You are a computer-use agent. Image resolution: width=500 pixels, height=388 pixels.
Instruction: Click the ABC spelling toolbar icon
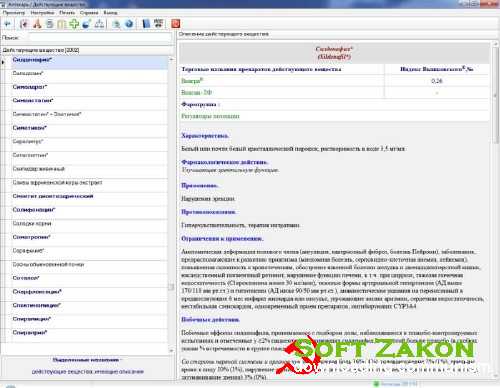click(x=159, y=24)
